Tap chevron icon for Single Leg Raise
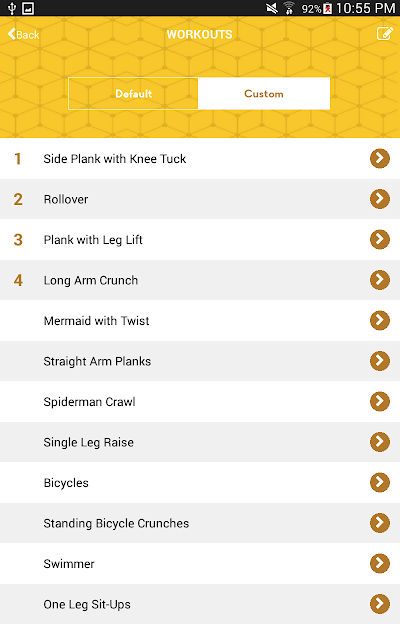400x640 pixels. click(x=380, y=442)
